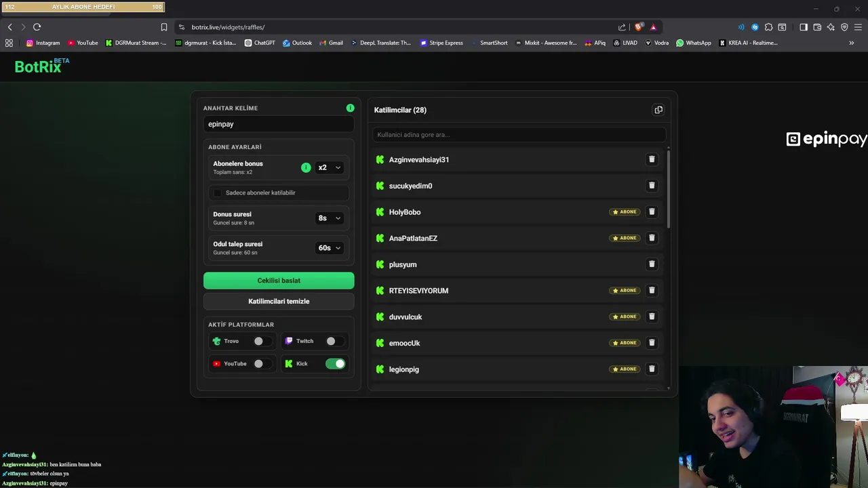Click the address bar URL botrix.live
The height and width of the screenshot is (488, 868).
[228, 27]
